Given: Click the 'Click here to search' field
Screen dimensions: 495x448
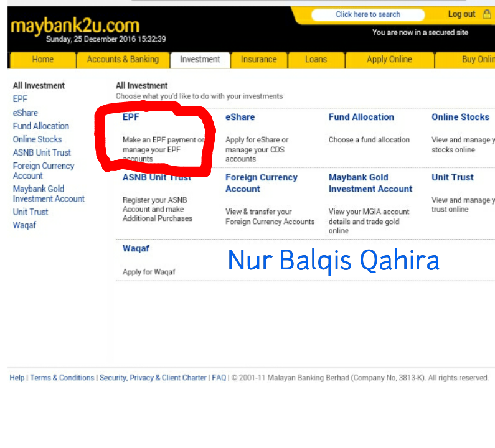Looking at the screenshot, I should 368,14.
